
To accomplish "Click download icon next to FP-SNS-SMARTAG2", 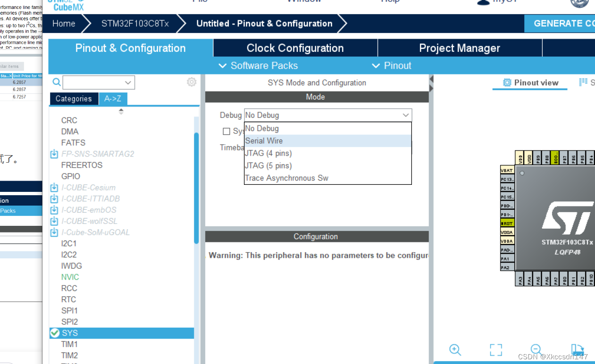I will coord(54,154).
